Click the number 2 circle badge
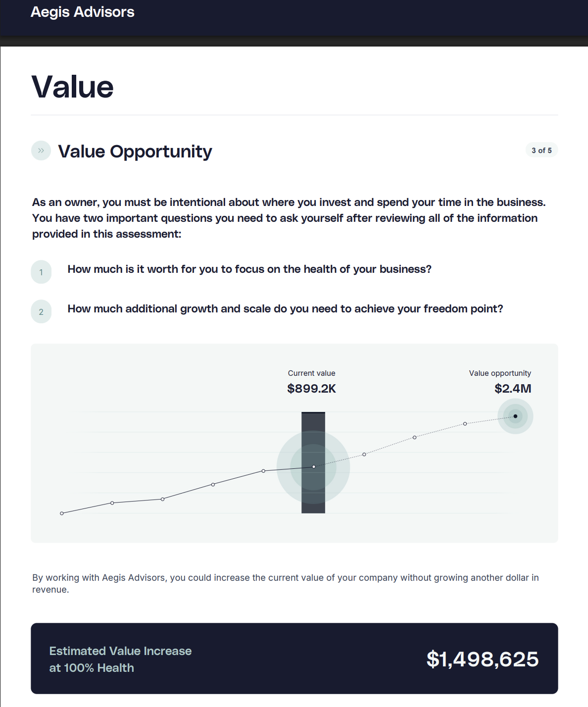The image size is (588, 707). coord(41,311)
